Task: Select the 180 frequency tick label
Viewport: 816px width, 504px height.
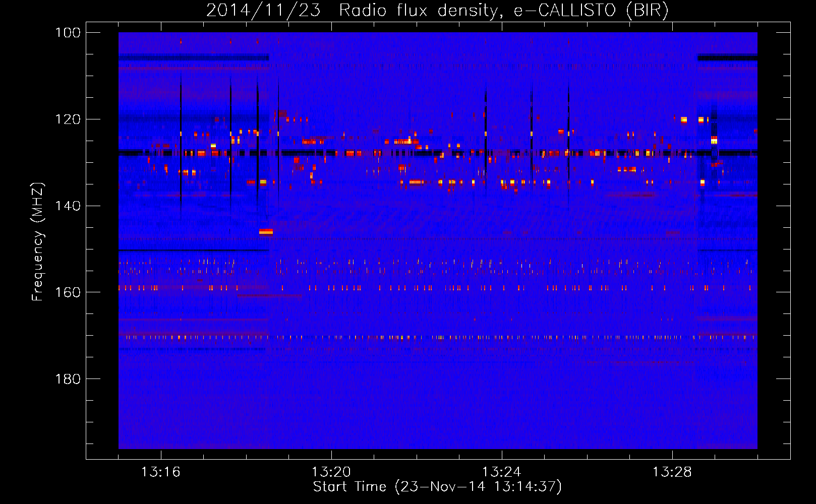Action: 69,379
